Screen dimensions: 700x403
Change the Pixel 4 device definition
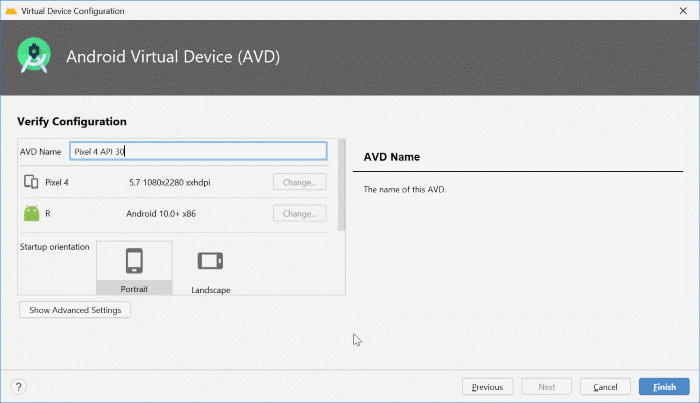300,182
